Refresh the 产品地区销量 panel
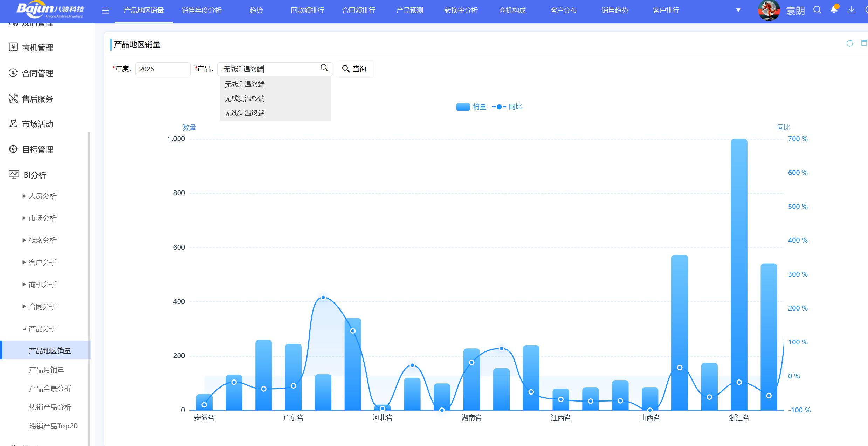The height and width of the screenshot is (446, 868). click(849, 43)
